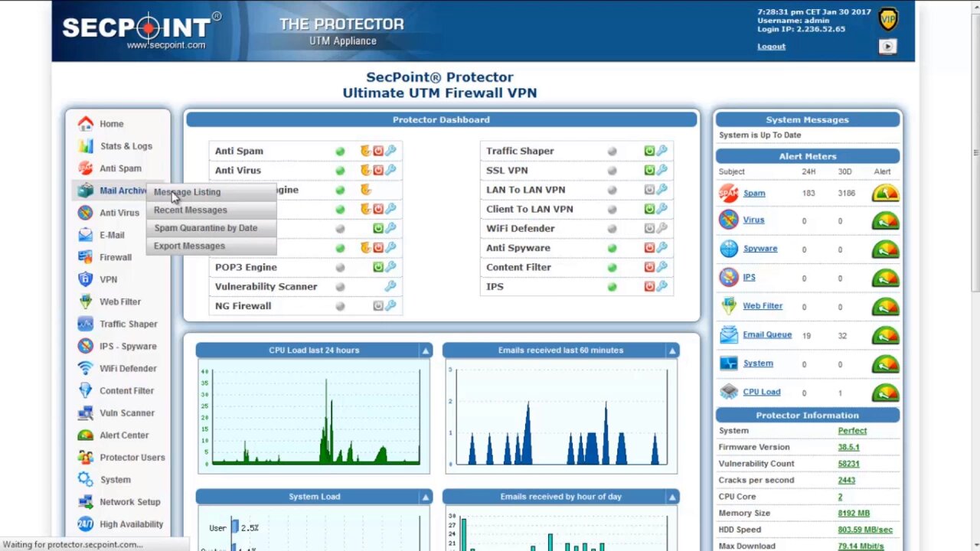
Task: Click the Anti Virus restart icon
Action: (365, 170)
